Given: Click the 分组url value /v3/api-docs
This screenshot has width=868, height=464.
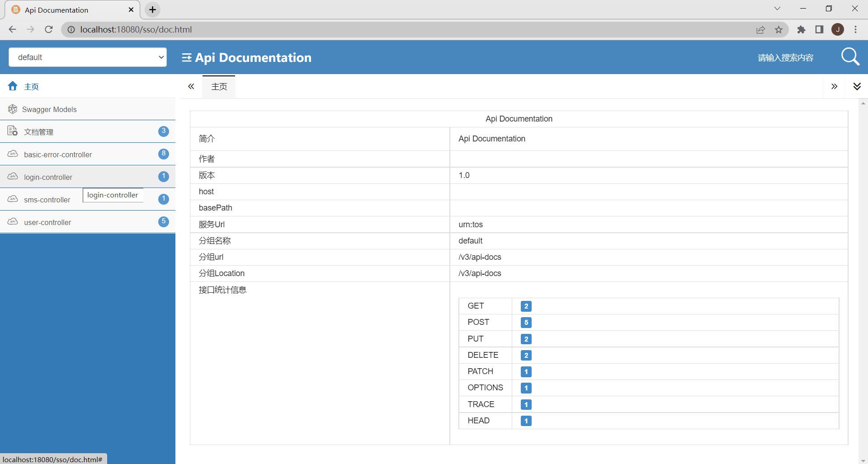Looking at the screenshot, I should point(480,257).
